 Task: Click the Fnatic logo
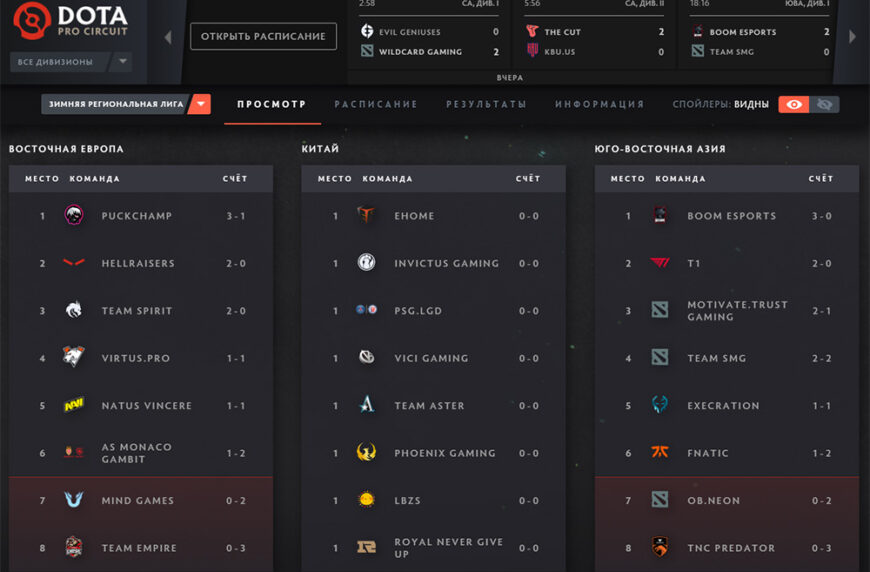pos(659,452)
